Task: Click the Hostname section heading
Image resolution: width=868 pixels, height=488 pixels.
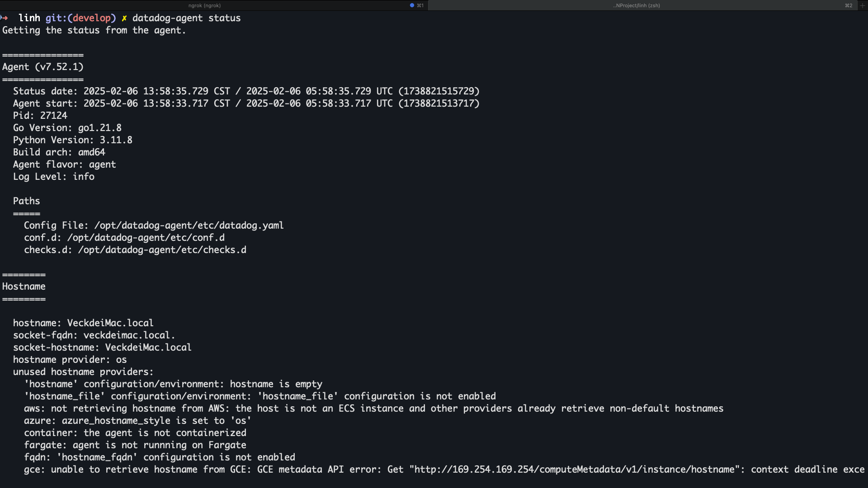Action: coord(24,286)
